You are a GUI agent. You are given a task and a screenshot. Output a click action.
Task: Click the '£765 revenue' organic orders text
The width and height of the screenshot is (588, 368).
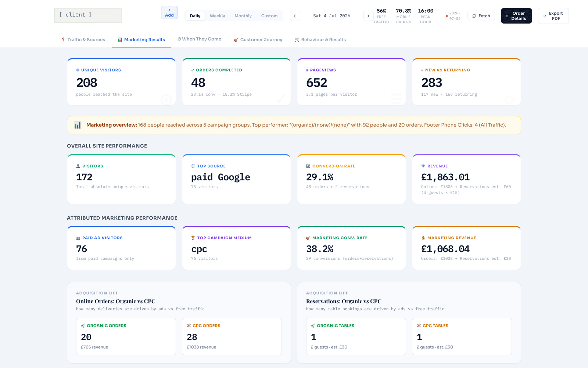94,347
